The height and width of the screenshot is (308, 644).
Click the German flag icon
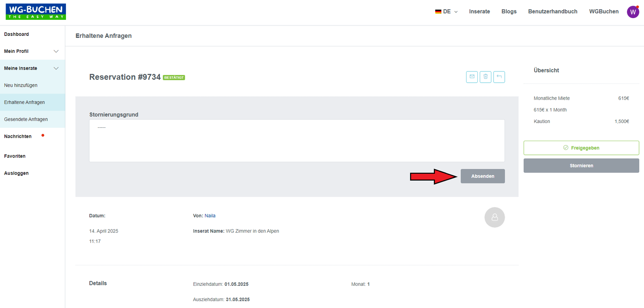pyautogui.click(x=438, y=12)
